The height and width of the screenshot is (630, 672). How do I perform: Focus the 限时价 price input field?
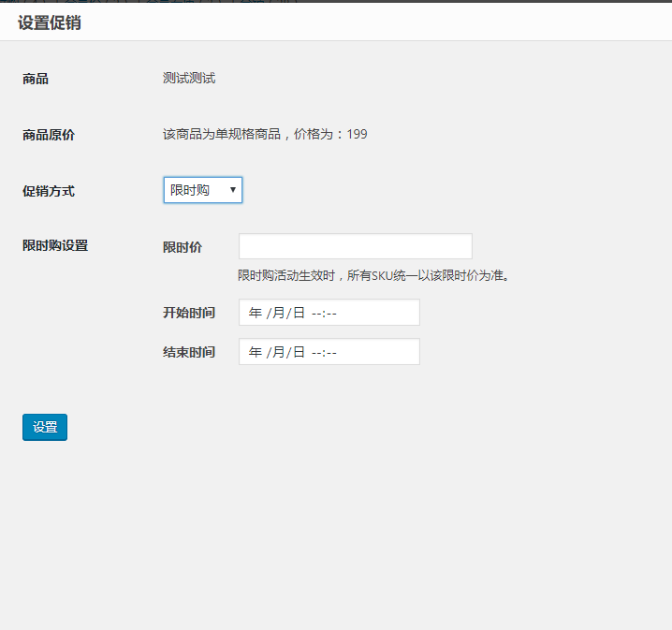(x=355, y=246)
